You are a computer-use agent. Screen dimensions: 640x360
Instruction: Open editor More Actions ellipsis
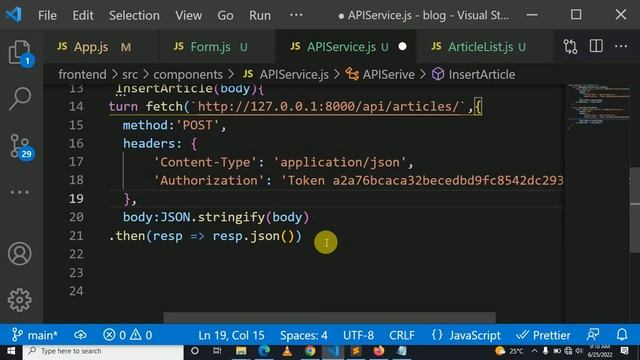(x=621, y=46)
